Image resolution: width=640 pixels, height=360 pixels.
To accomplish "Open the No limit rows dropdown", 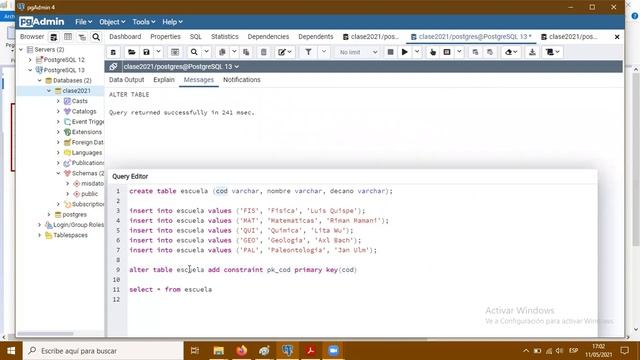I will tap(358, 52).
